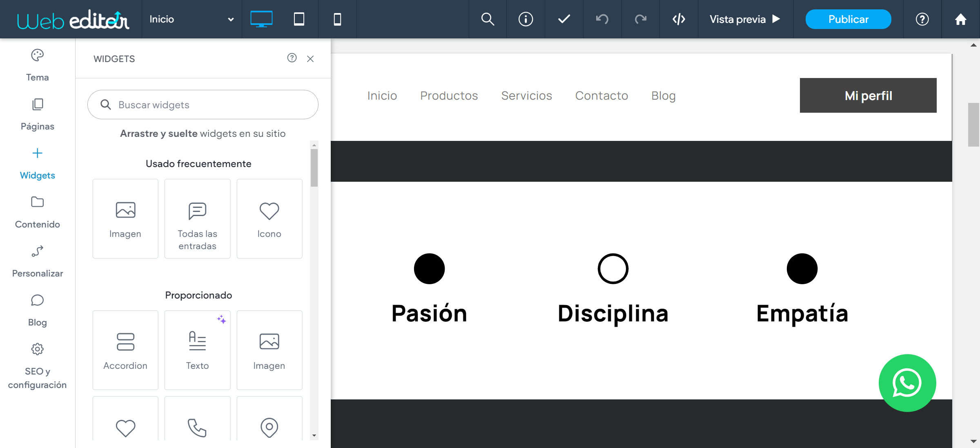The image size is (980, 448).
Task: Close the Widgets panel
Action: (310, 59)
